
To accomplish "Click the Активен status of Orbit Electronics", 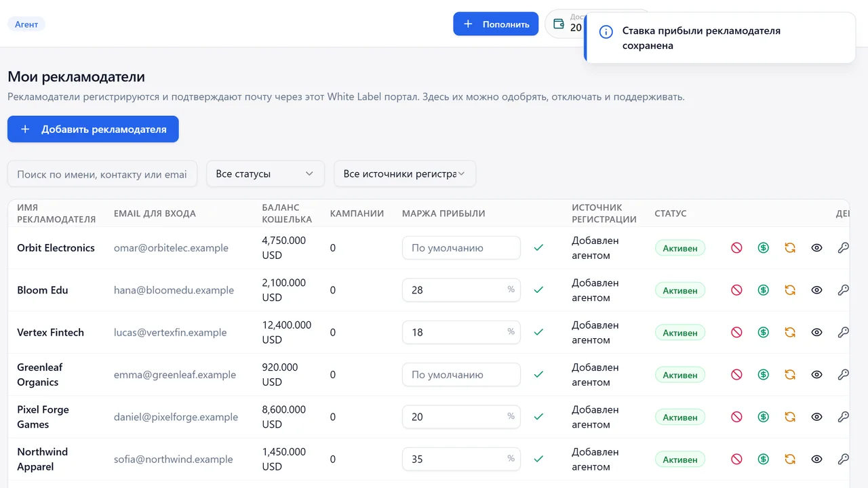I will (x=680, y=248).
